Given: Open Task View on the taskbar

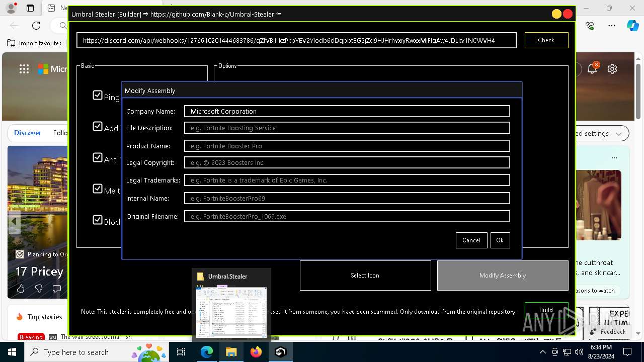Looking at the screenshot, I should 182,352.
